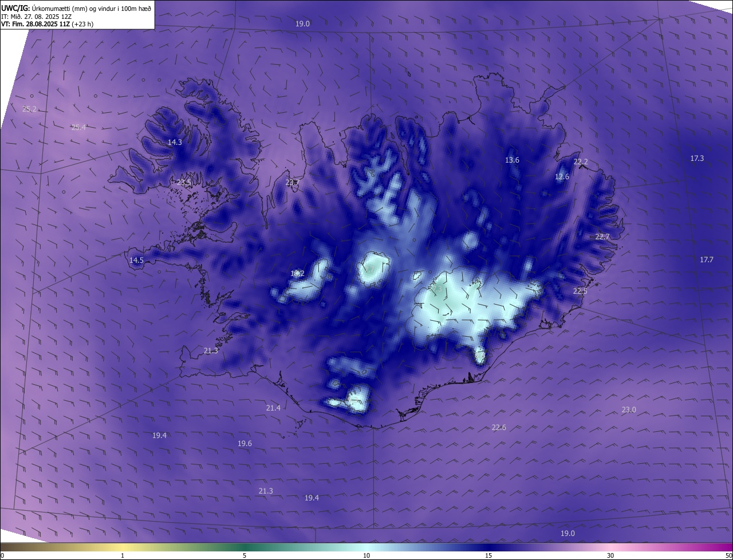Select the 22.5 value label
Image resolution: width=733 pixels, height=560 pixels.
580,291
